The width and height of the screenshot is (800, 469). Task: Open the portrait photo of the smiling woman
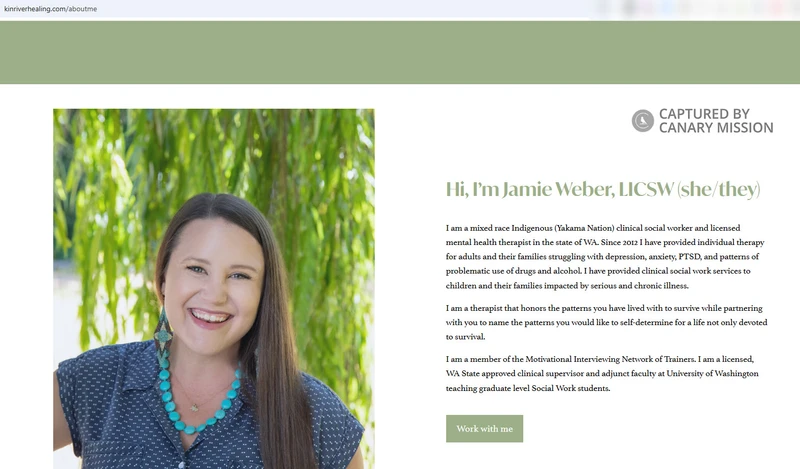tap(214, 288)
